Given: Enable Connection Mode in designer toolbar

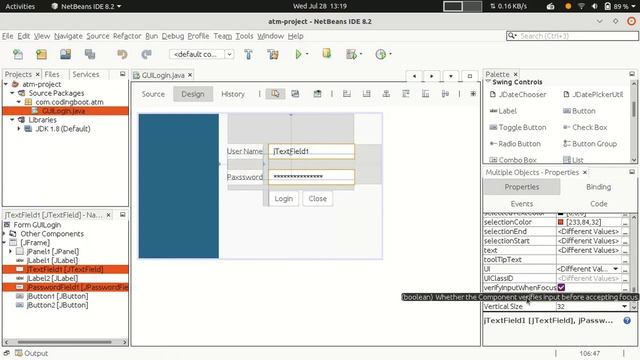Looking at the screenshot, I should tap(295, 94).
